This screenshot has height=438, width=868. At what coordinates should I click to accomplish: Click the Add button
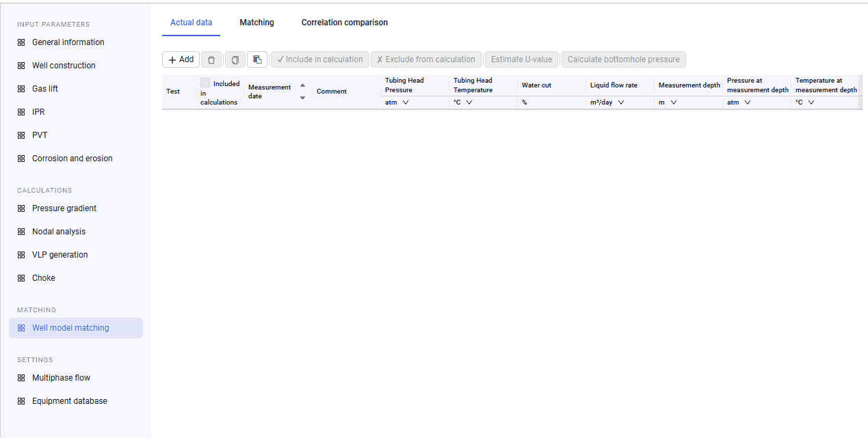181,59
